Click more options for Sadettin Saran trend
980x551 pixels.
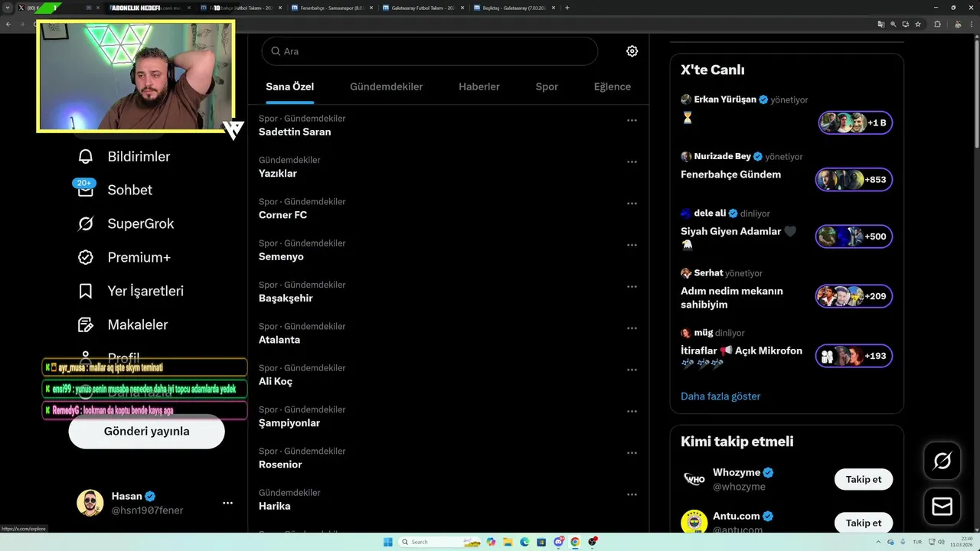click(x=632, y=120)
